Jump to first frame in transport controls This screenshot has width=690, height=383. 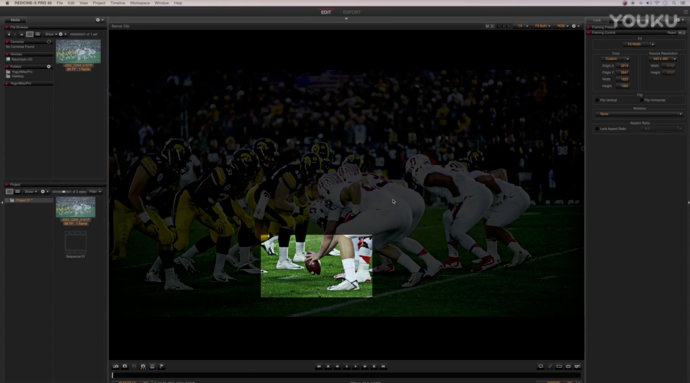pos(319,366)
